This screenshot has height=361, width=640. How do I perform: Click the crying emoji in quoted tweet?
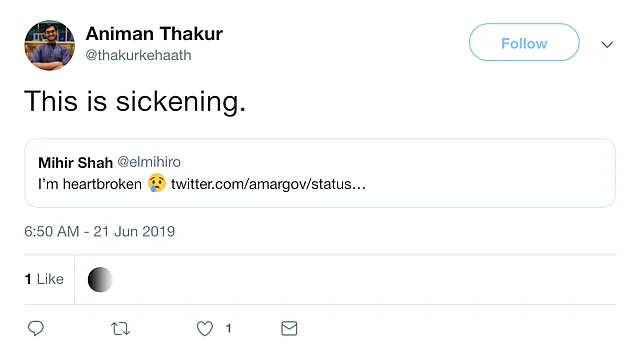pyautogui.click(x=157, y=183)
